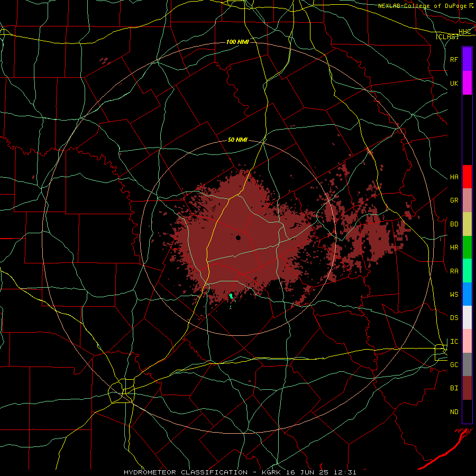The height and width of the screenshot is (476, 476).
Task: Click the HA red legend swatch
Action: click(467, 177)
